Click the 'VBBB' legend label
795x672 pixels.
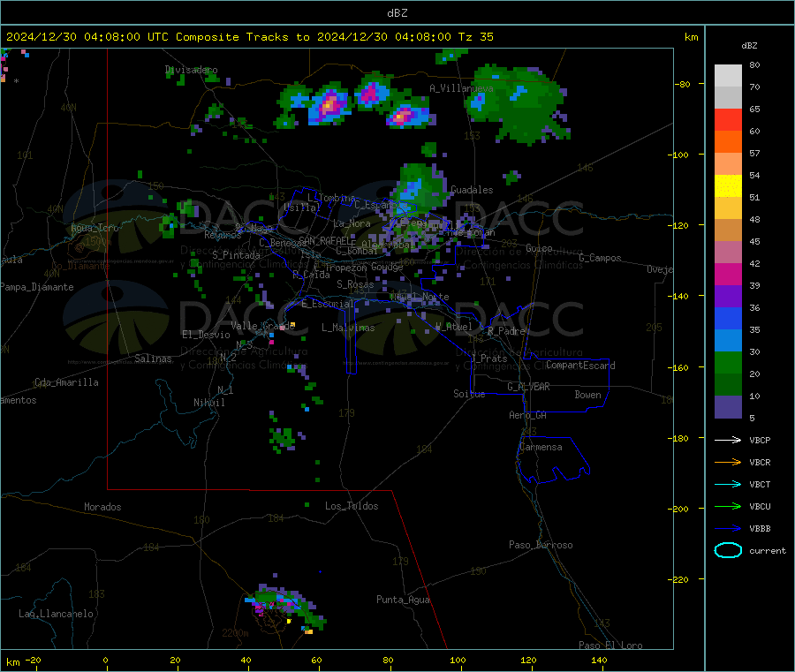(760, 529)
